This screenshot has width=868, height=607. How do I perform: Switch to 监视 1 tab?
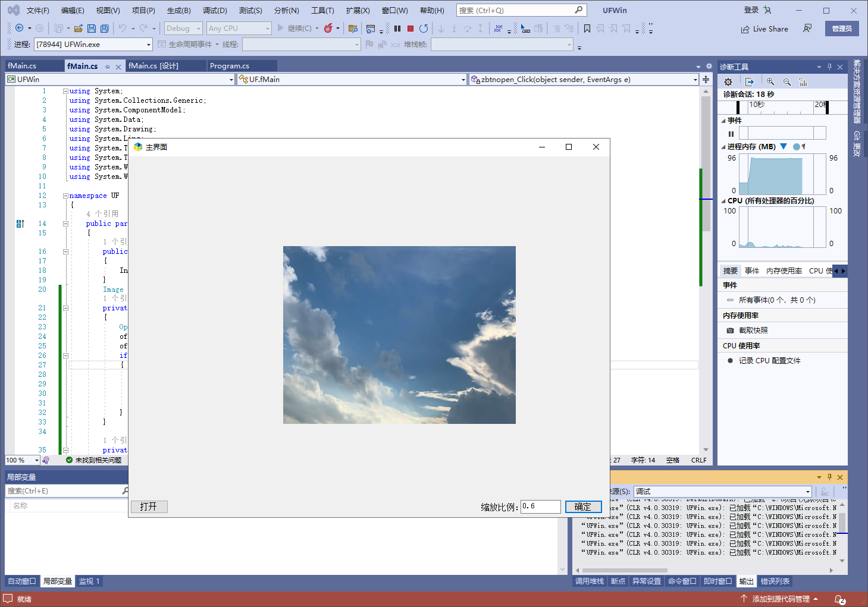89,581
